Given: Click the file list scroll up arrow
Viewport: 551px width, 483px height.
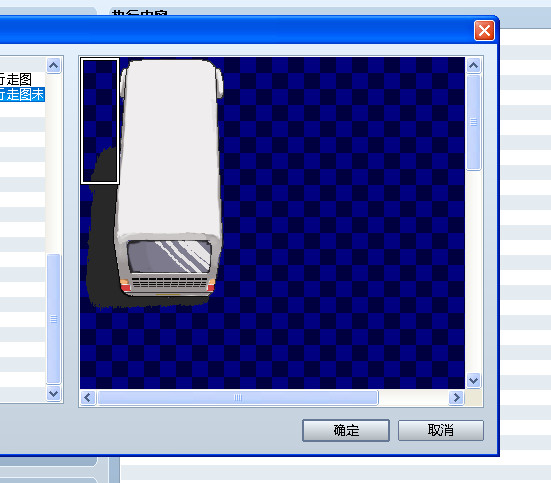Looking at the screenshot, I should coord(53,65).
